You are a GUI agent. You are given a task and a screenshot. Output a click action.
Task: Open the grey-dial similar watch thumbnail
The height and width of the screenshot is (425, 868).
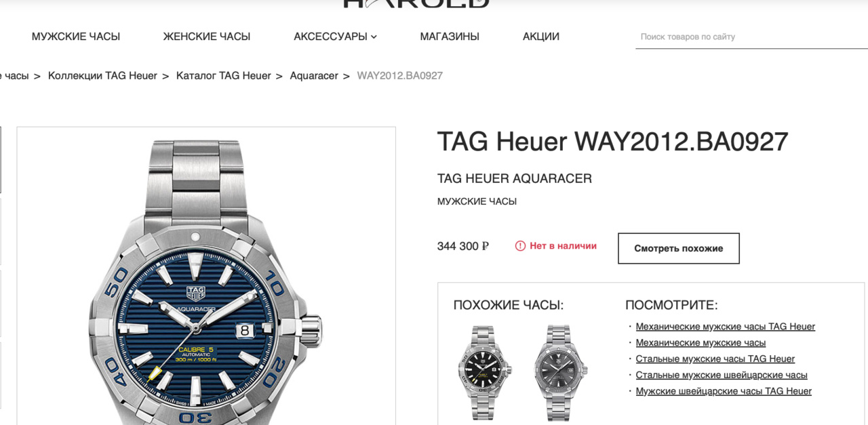pos(560,372)
